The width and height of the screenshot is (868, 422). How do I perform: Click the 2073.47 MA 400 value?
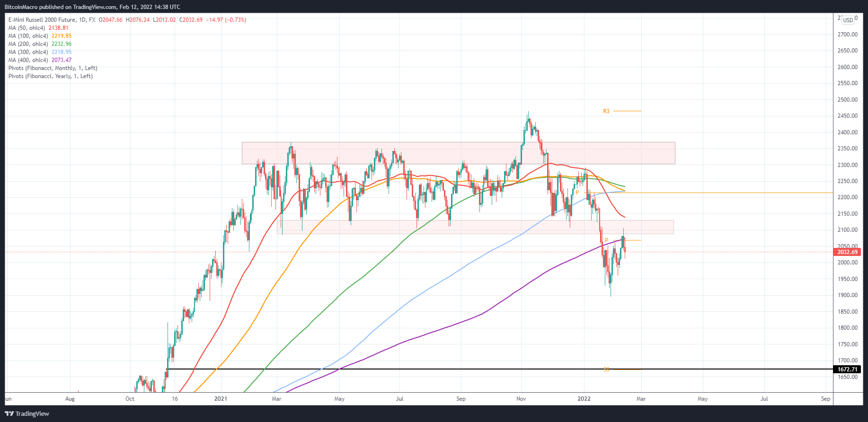(x=62, y=60)
